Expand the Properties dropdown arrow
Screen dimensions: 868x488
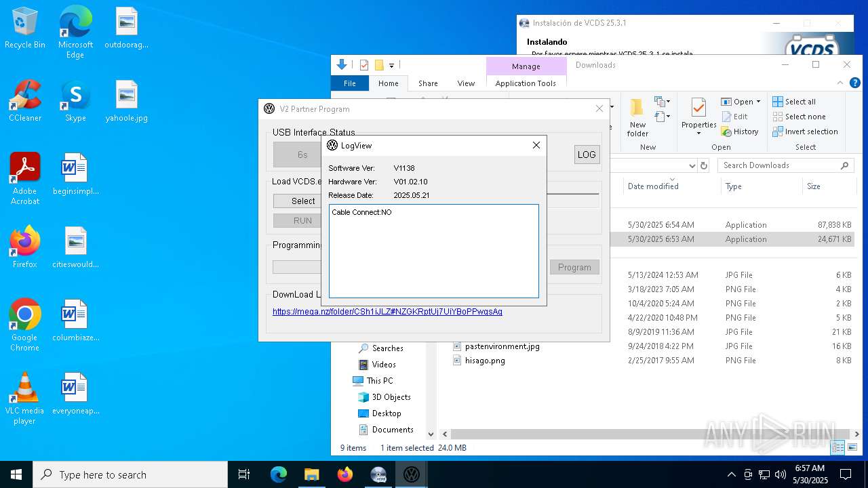pos(698,133)
